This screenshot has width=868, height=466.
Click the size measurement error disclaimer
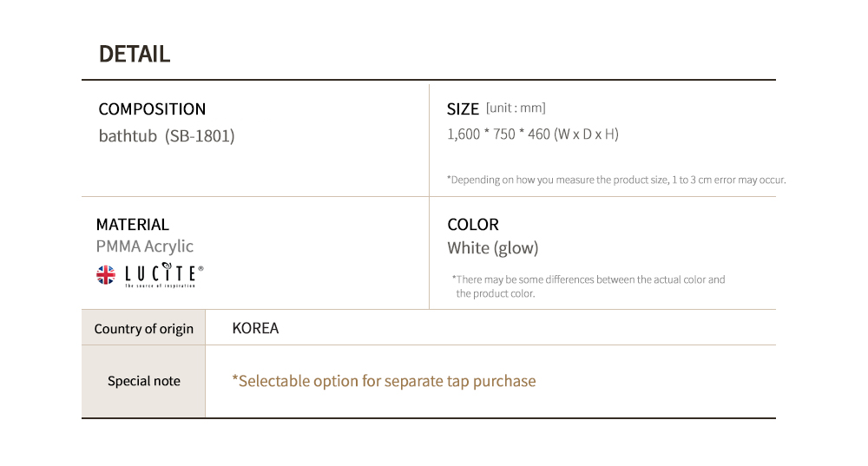[616, 180]
